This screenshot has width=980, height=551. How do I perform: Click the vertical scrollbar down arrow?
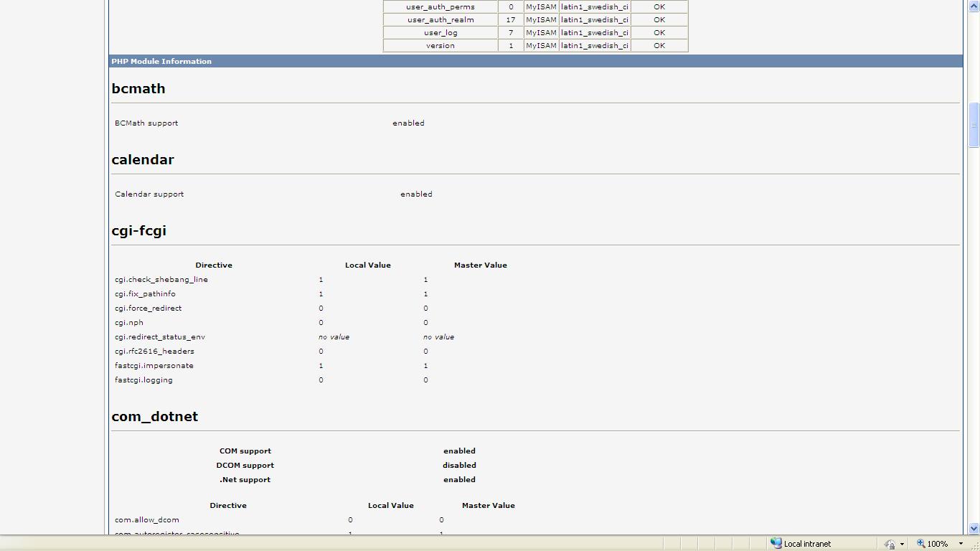coord(974,528)
